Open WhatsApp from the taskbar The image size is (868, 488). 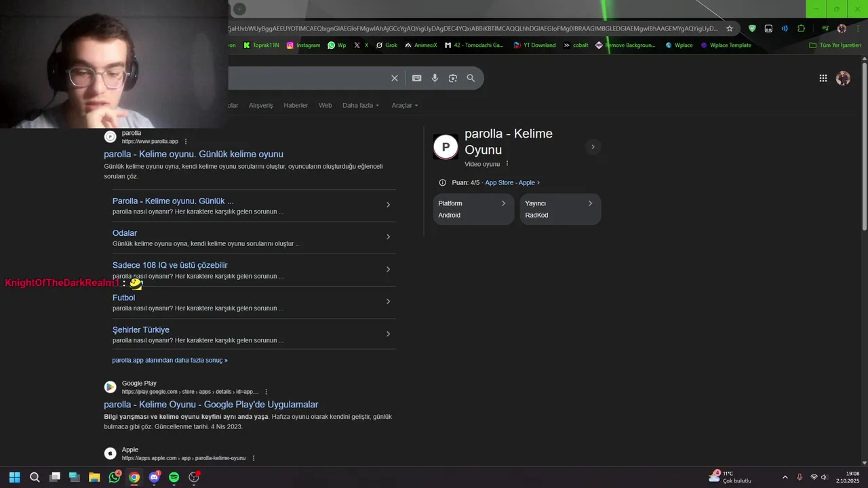click(x=115, y=477)
